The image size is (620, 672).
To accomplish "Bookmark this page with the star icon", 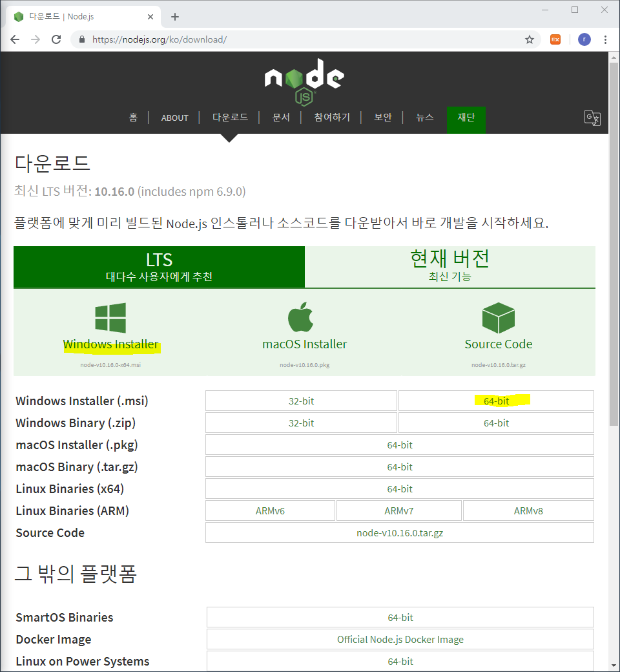I will tap(530, 39).
